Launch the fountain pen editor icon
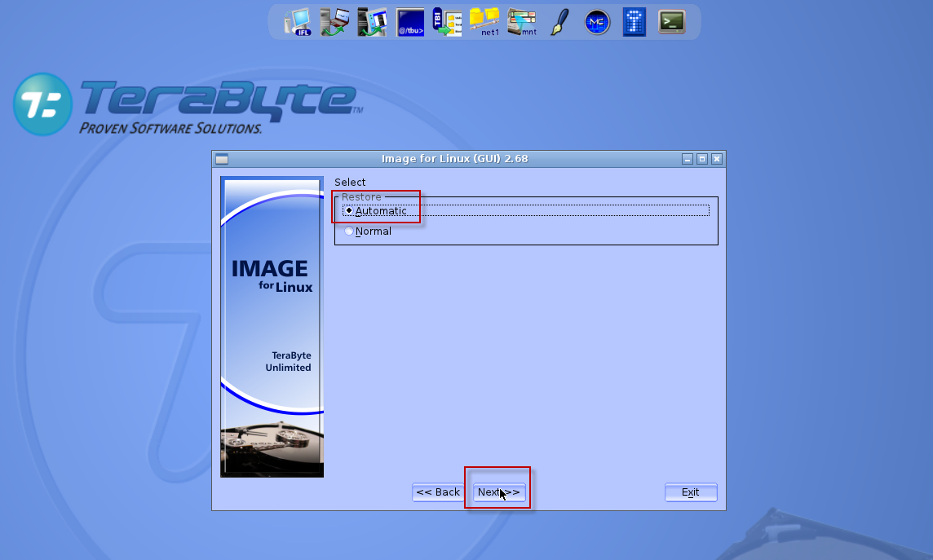The image size is (933, 560). 559,23
